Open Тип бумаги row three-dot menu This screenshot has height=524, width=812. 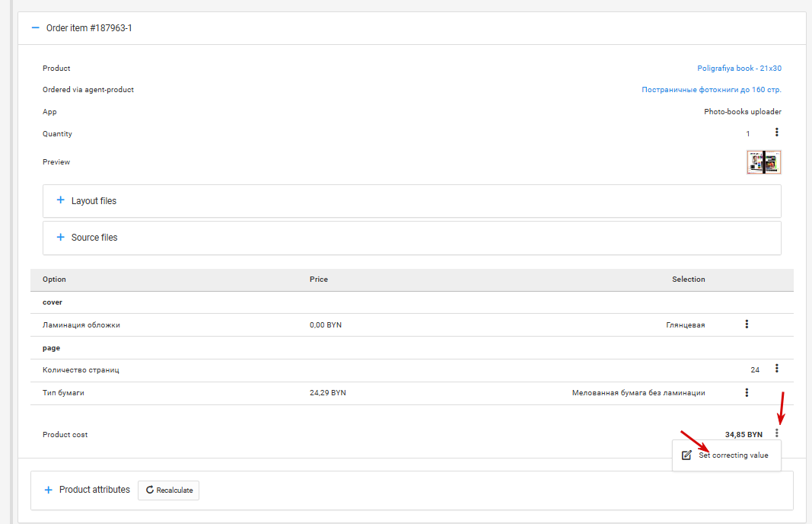pyautogui.click(x=747, y=392)
